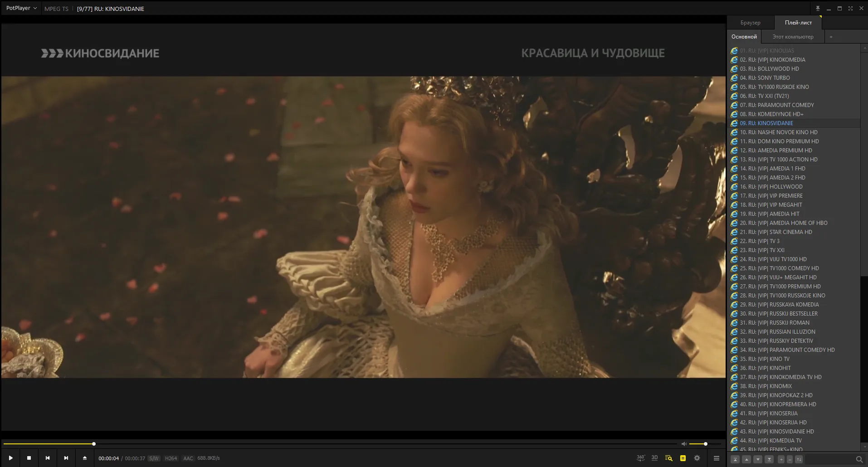
Task: Select 17. RU: |VIP| VIP PREMIERE
Action: [794, 196]
